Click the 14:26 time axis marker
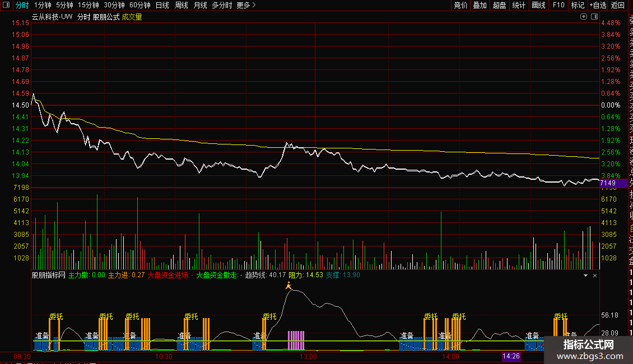633x364 pixels. pos(511,356)
